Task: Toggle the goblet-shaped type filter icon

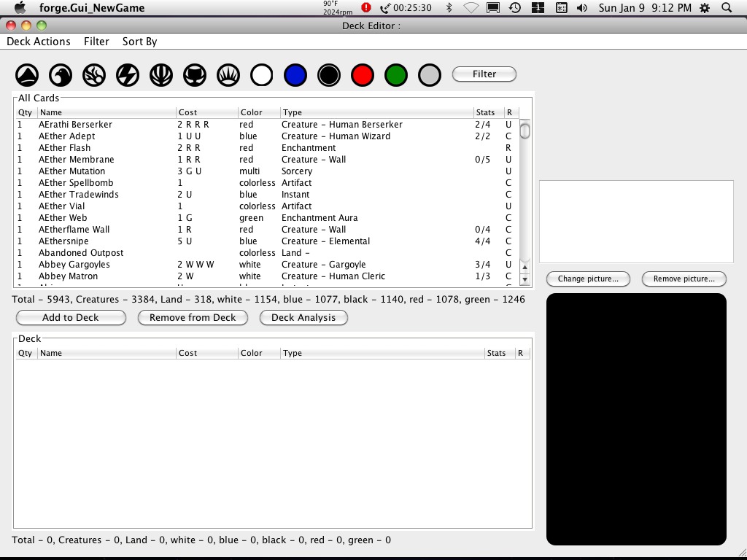Action: point(195,74)
